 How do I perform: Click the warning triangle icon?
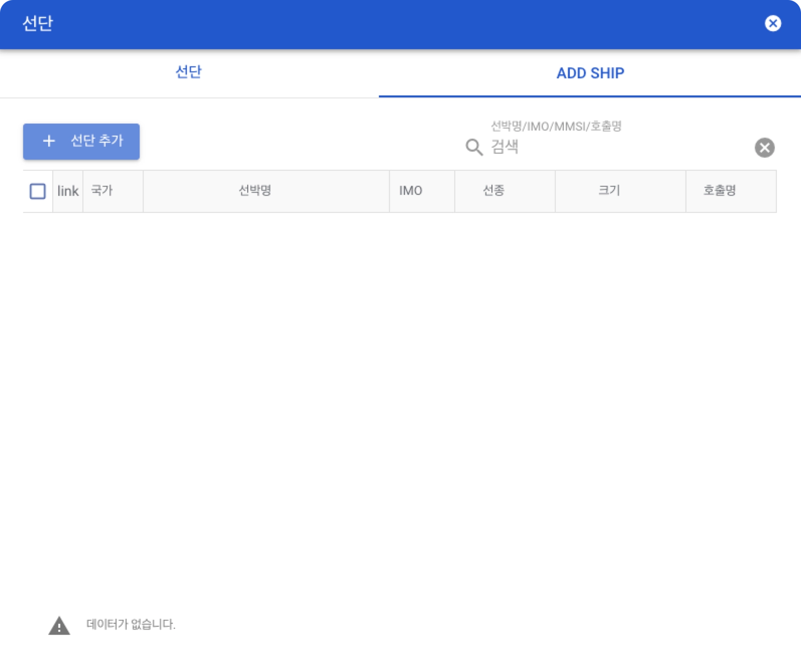(x=59, y=626)
